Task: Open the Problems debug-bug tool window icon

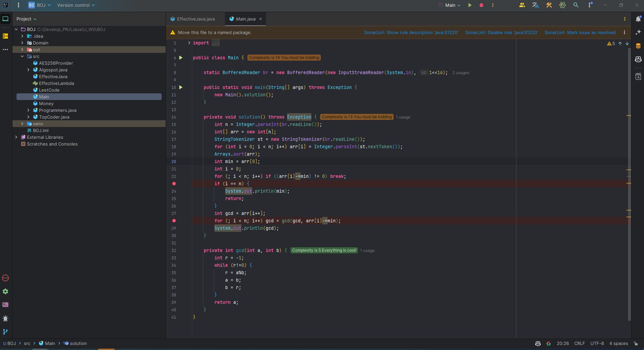Action: pyautogui.click(x=5, y=318)
